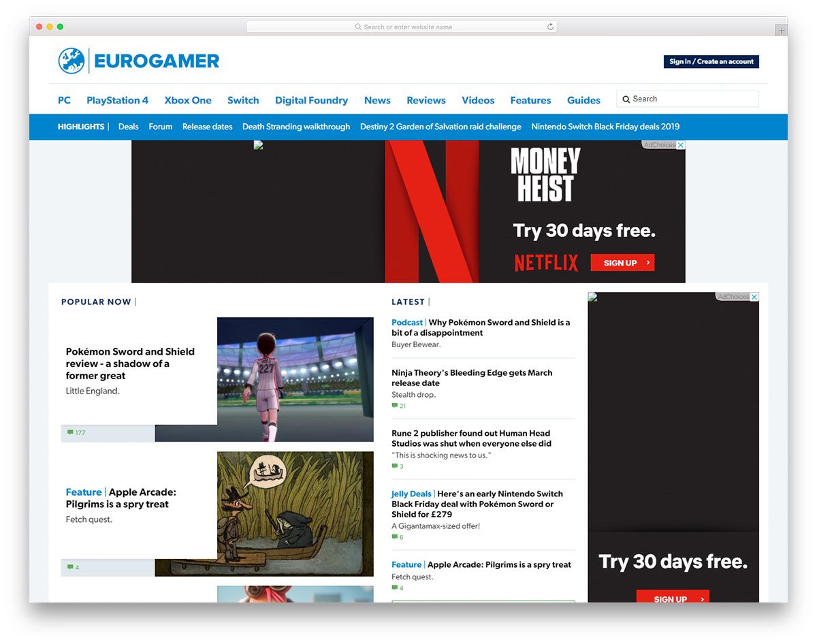Click the Feature tag in the Latest column

pyautogui.click(x=406, y=565)
